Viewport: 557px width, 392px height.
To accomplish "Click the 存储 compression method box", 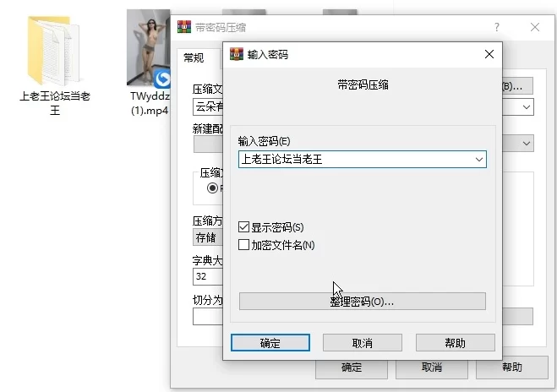I will [208, 237].
